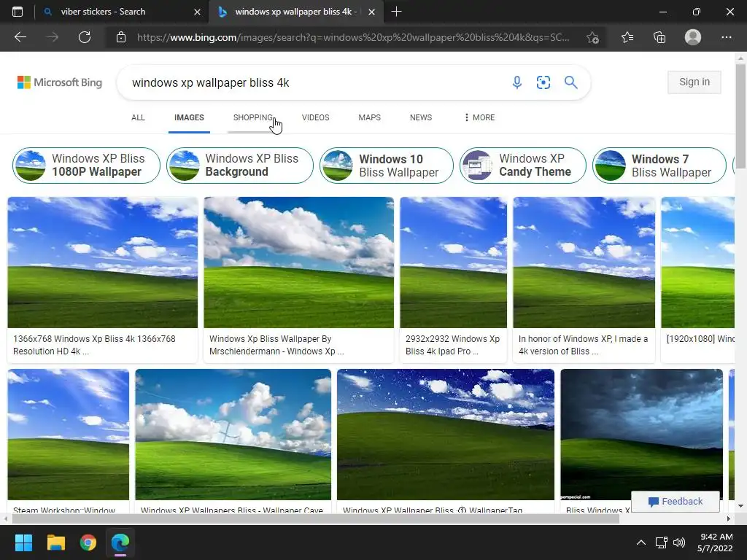Viewport: 747px width, 560px height.
Task: Click the Sign in button
Action: (694, 82)
